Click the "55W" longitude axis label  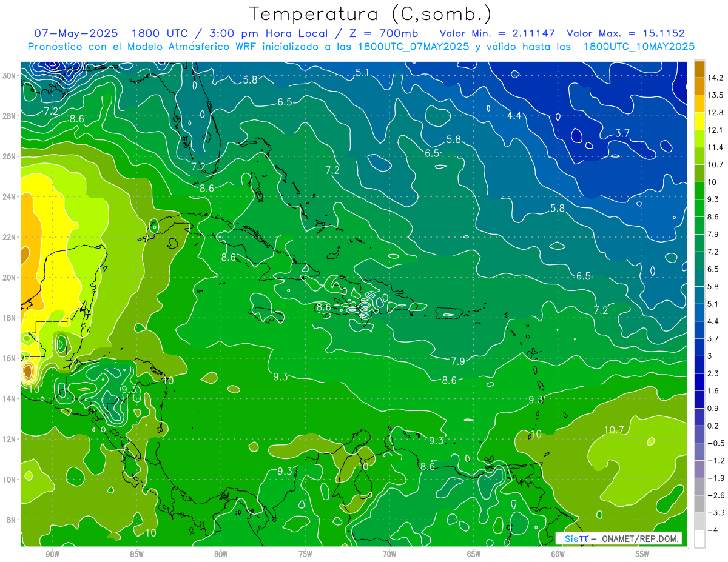(642, 554)
